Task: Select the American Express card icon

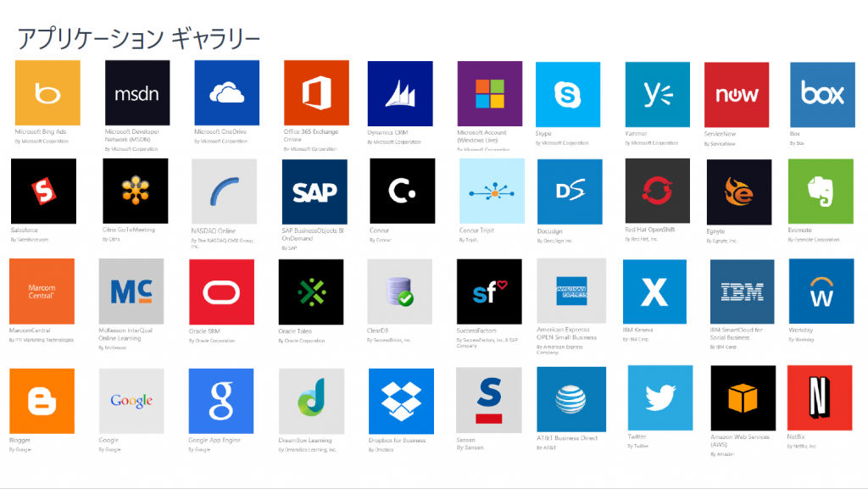Action: pos(572,291)
